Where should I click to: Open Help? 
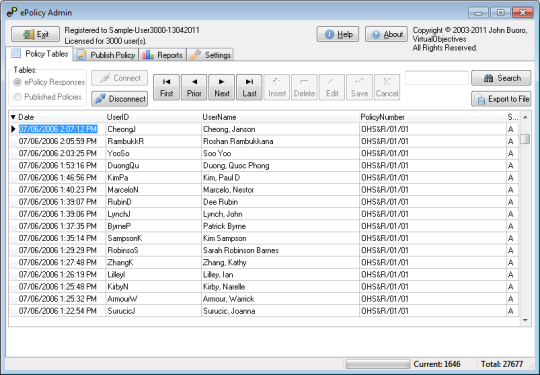coord(338,34)
